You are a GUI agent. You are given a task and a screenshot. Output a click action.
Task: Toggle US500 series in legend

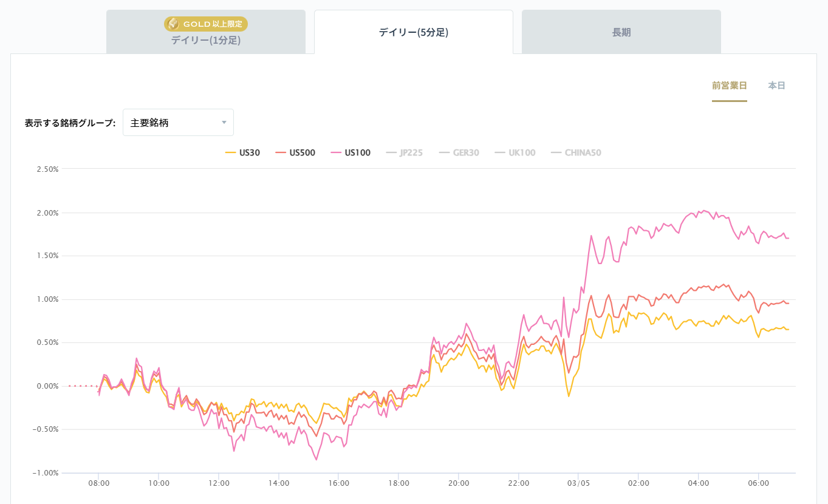pyautogui.click(x=302, y=153)
